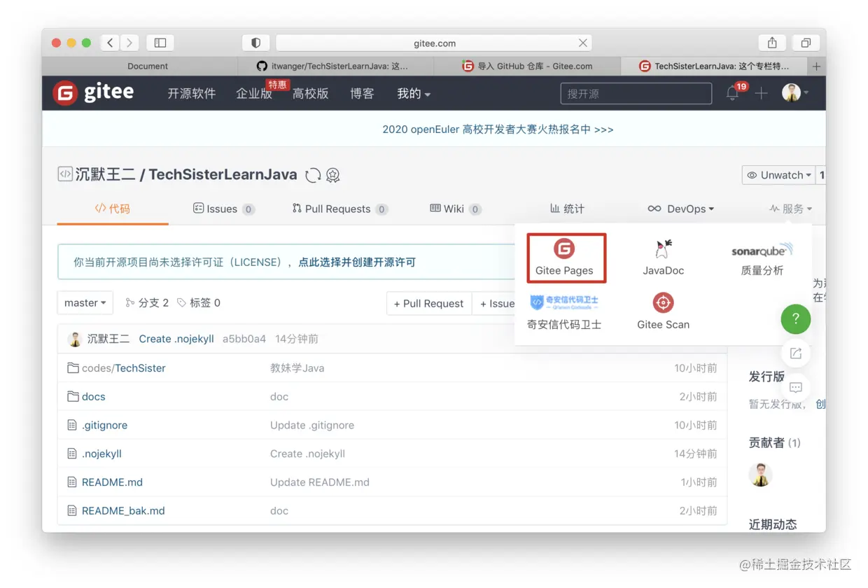
Task: Select the Pull Requests repository tab
Action: pos(339,209)
